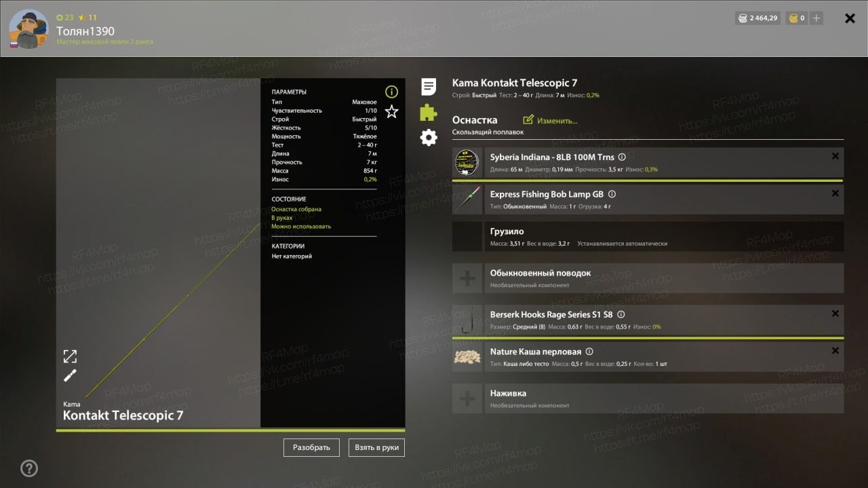Click the rod repair tool icon
The image size is (868, 488).
pyautogui.click(x=70, y=376)
